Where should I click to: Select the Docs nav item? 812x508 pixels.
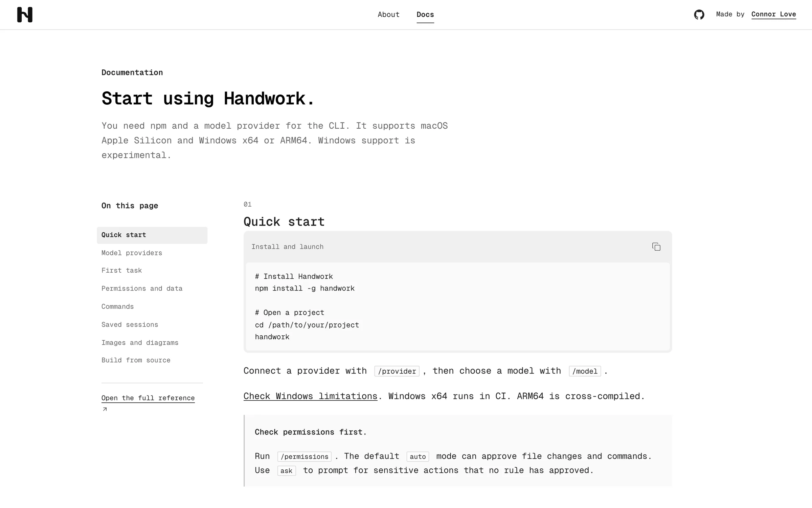point(425,15)
